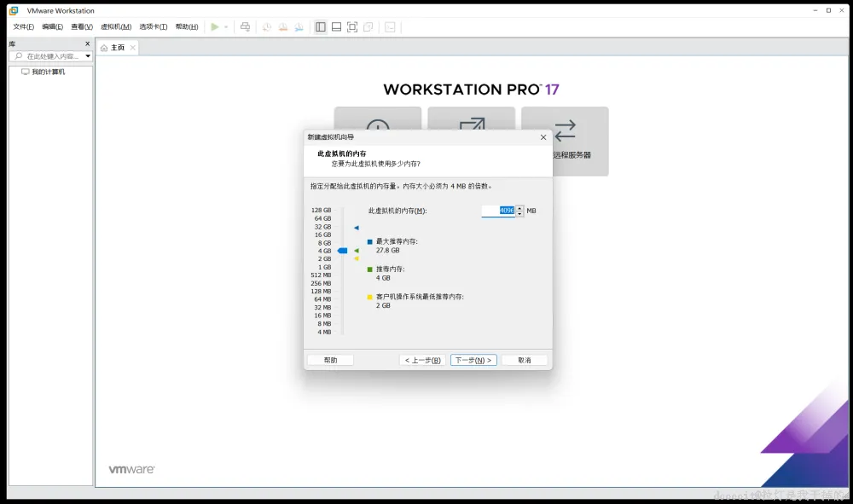Screen dimensions: 853x504
Task: Open the 虚拟机(M) menu
Action: (116, 26)
